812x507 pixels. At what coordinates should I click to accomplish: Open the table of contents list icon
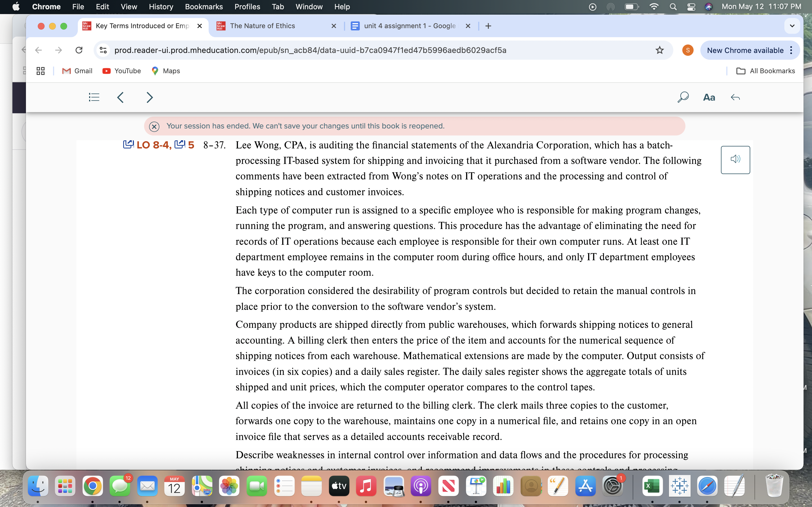(x=94, y=97)
